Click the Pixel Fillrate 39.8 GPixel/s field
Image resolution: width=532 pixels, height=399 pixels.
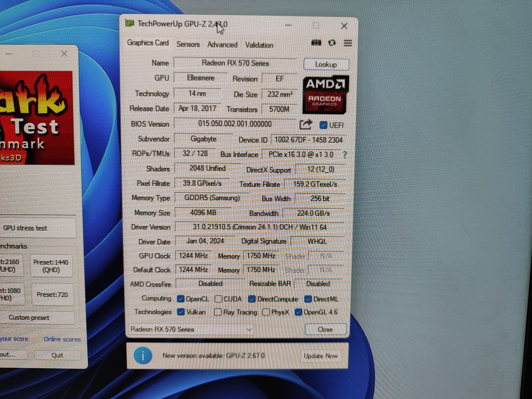tap(202, 183)
